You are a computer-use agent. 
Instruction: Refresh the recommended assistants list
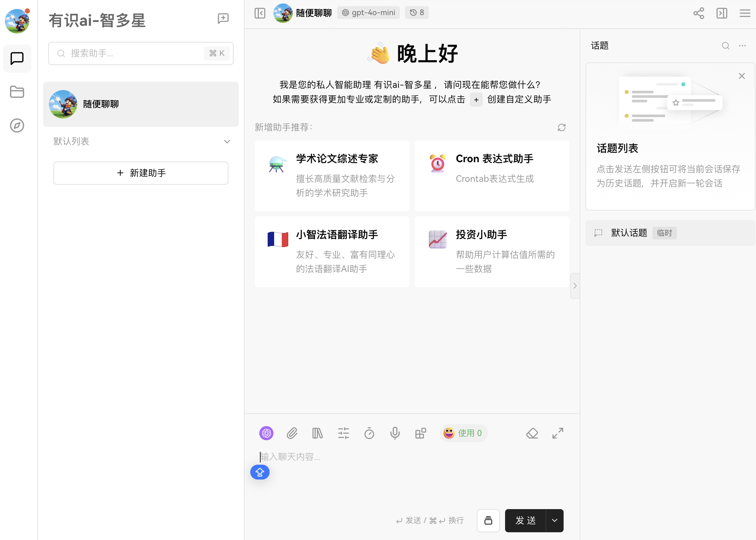(x=561, y=127)
